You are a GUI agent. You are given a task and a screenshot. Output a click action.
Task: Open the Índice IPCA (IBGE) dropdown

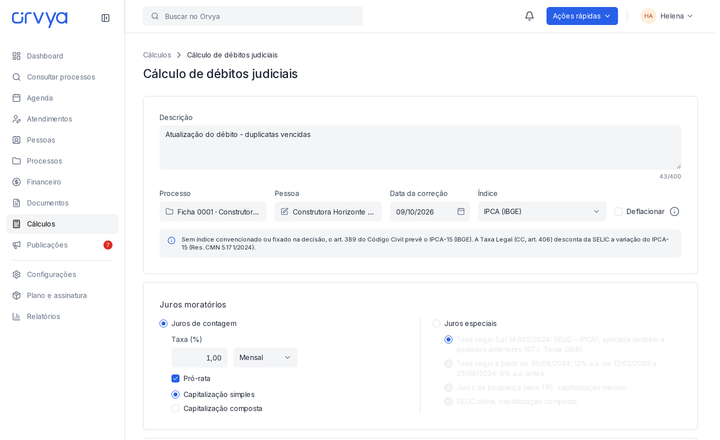tap(542, 212)
